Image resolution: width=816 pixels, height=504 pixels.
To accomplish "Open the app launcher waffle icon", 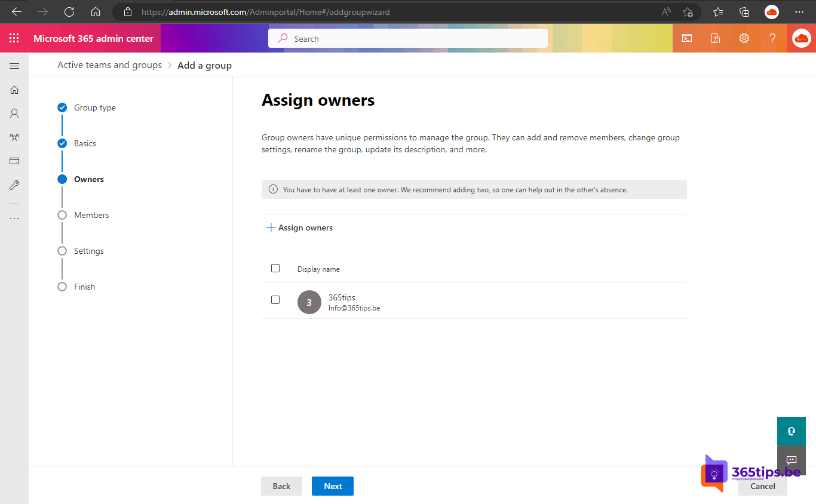I will [x=14, y=38].
